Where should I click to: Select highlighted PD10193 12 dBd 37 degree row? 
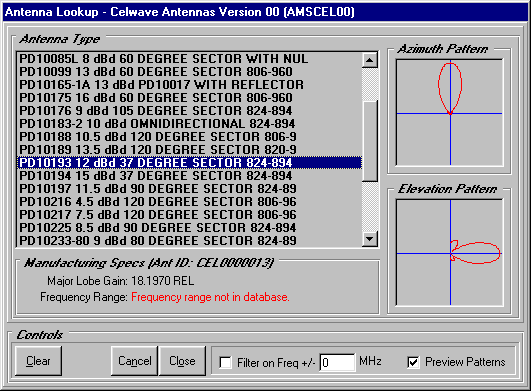[189, 162]
